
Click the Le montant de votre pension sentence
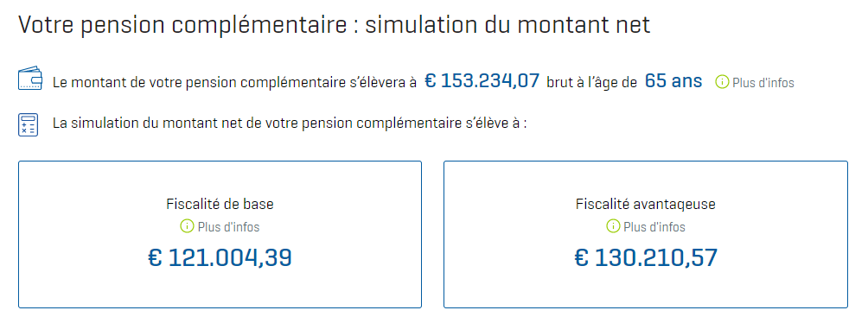[234, 83]
